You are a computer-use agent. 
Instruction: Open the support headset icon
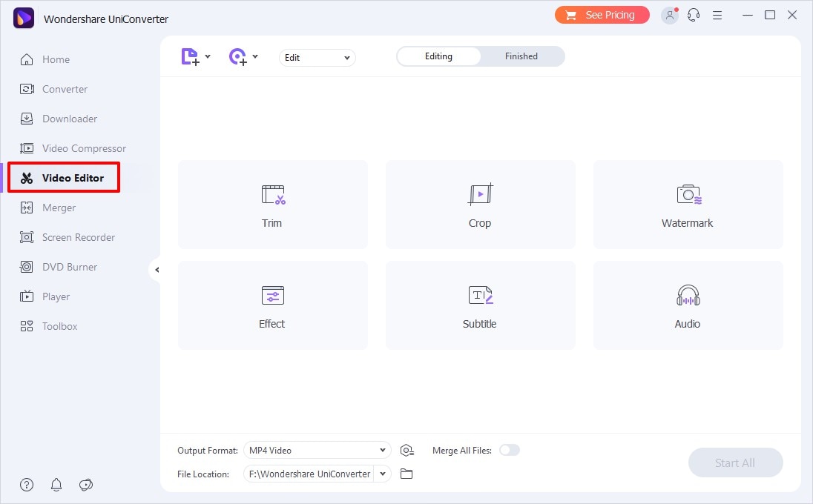(694, 15)
